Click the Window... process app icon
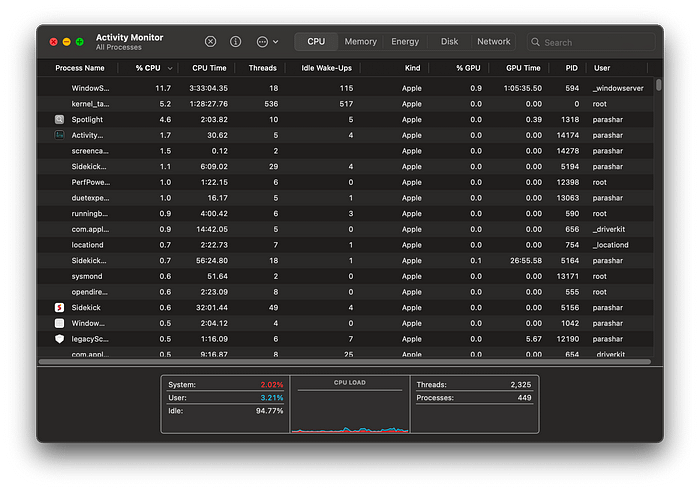The height and width of the screenshot is (491, 700). pos(59,323)
